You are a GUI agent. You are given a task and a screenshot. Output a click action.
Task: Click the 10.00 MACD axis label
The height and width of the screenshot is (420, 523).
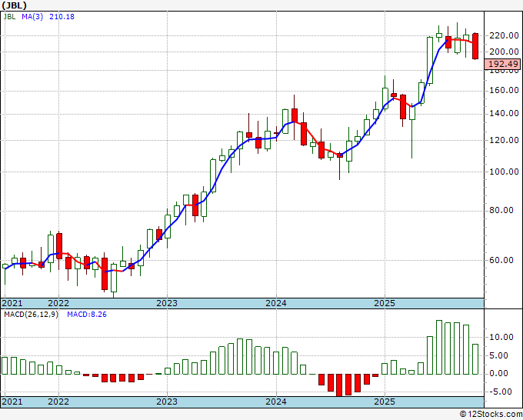[501, 337]
